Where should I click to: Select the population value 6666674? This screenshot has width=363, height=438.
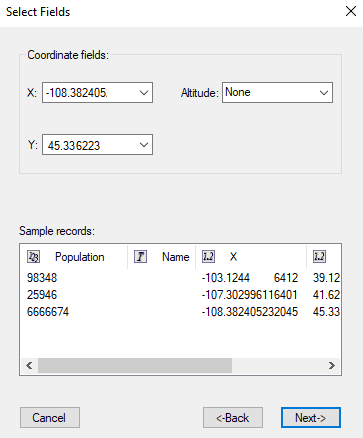click(48, 312)
